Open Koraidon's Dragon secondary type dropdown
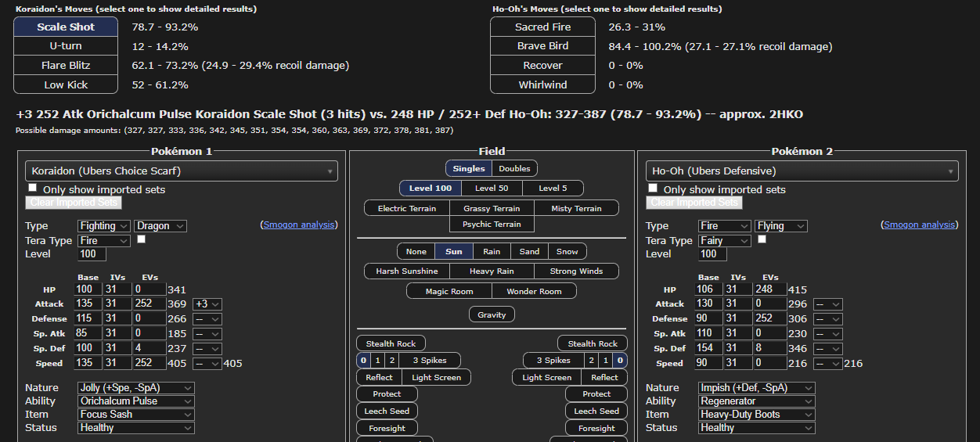The image size is (980, 442). click(160, 225)
